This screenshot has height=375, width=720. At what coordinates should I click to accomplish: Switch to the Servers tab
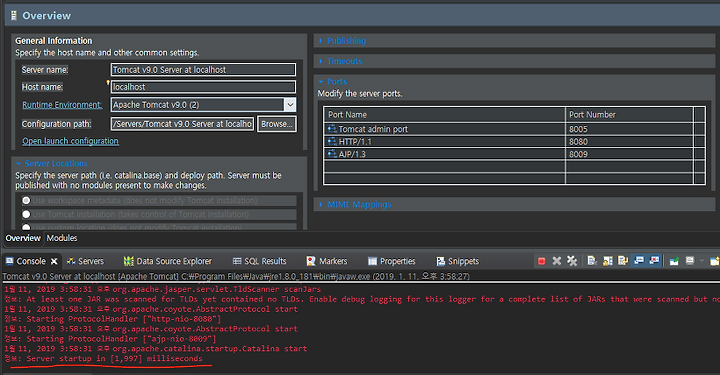tap(85, 261)
